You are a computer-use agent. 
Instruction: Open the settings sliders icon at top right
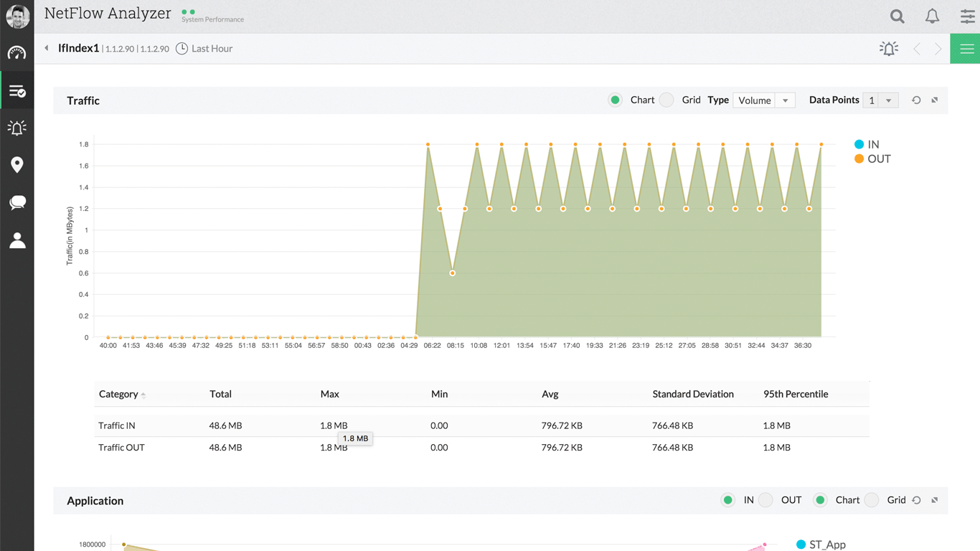click(967, 17)
